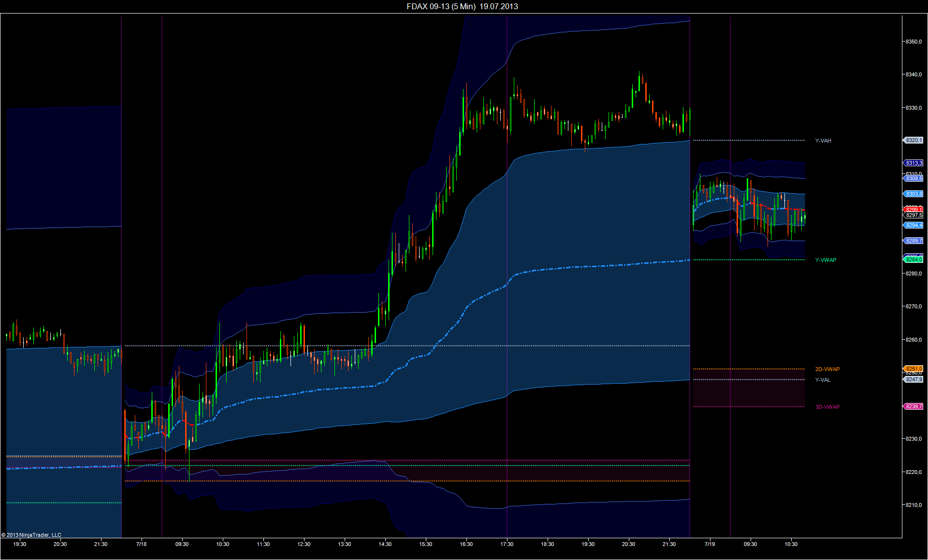Select the green "Y-VWAP" line label

pyautogui.click(x=826, y=260)
